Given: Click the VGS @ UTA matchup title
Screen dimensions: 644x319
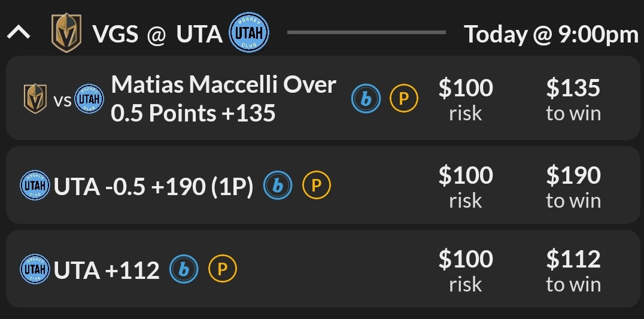Looking at the screenshot, I should pyautogui.click(x=157, y=34).
